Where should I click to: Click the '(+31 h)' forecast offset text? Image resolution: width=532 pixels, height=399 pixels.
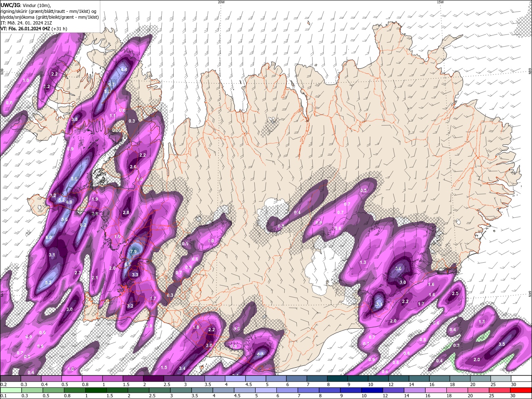[x=60, y=29]
